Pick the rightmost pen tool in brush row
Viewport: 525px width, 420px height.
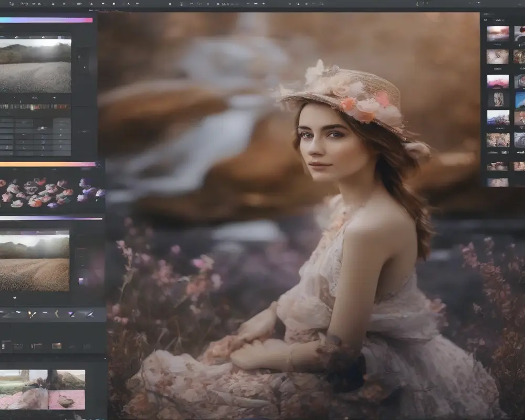pos(90,314)
